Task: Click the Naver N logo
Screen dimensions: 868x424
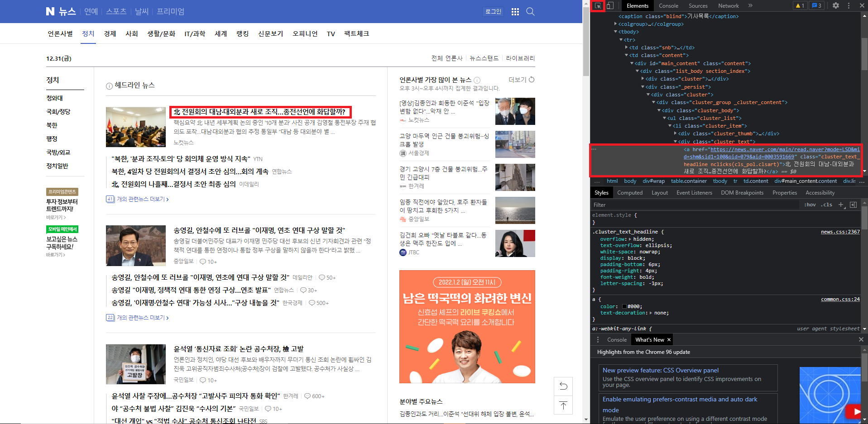Action: click(x=50, y=11)
